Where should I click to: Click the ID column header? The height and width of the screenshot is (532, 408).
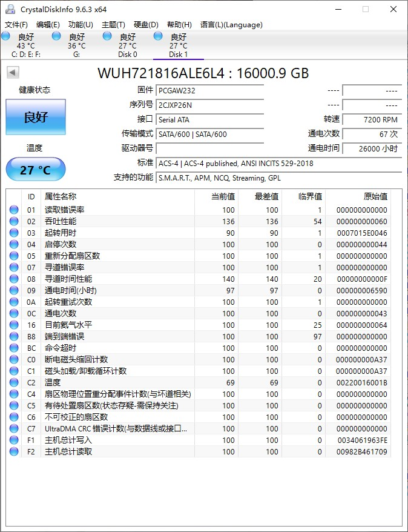[31, 196]
